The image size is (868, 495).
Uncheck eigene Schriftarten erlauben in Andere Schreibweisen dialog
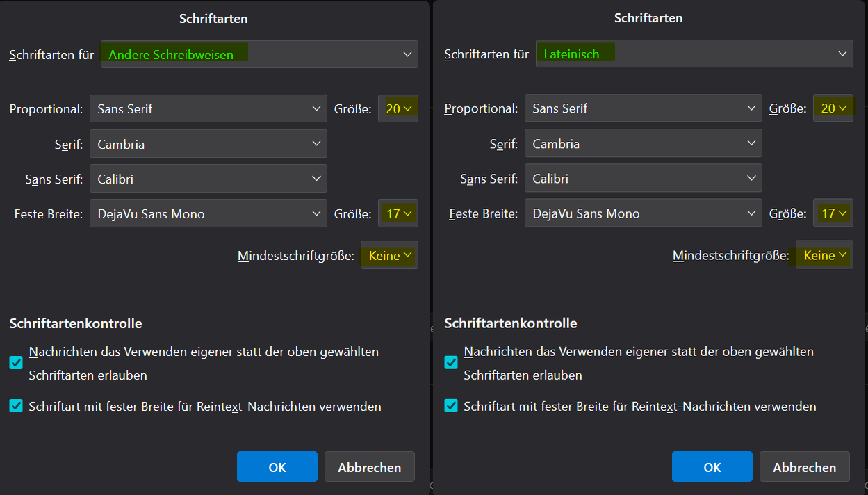[x=16, y=363]
